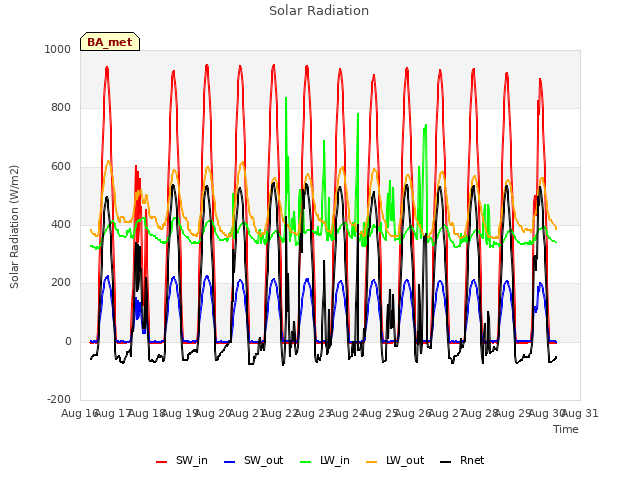
Task: Click the Aug 23 x-axis label
Action: click(313, 413)
